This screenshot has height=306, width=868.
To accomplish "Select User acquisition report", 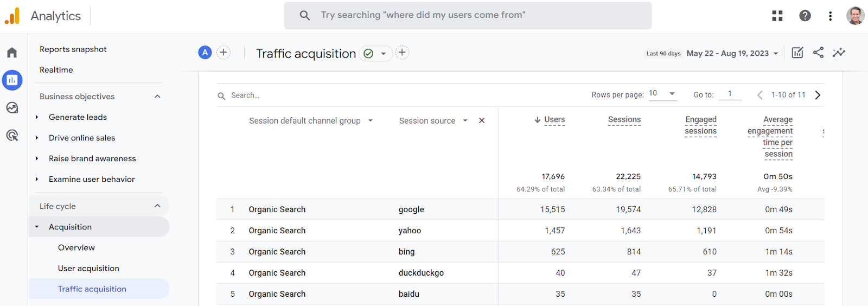I will tap(88, 268).
